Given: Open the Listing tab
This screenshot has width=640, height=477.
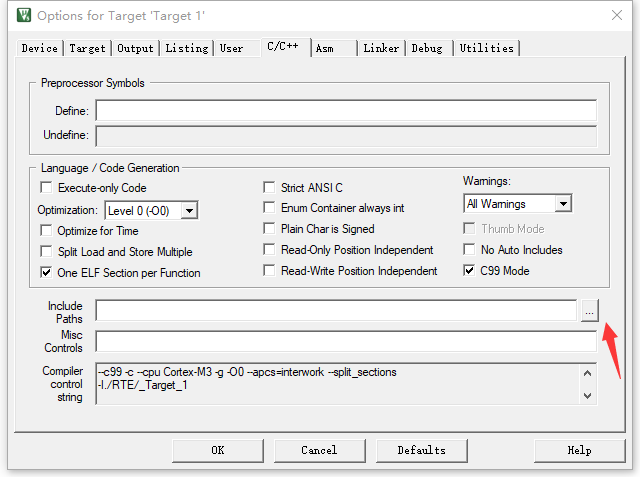Looking at the screenshot, I should click(187, 48).
